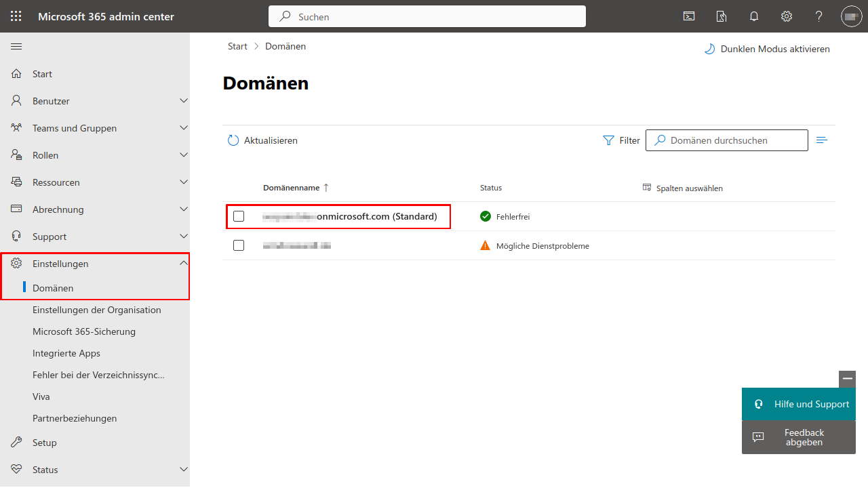This screenshot has width=868, height=488.
Task: Select the onmicrosoft.com domain checkbox
Action: (x=239, y=216)
